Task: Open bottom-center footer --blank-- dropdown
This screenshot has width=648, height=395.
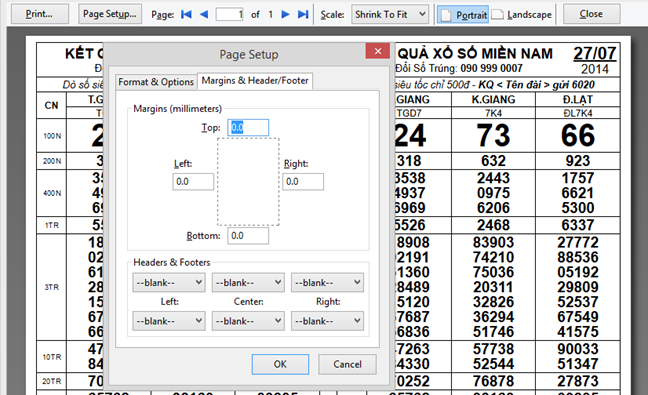Action: (x=248, y=321)
